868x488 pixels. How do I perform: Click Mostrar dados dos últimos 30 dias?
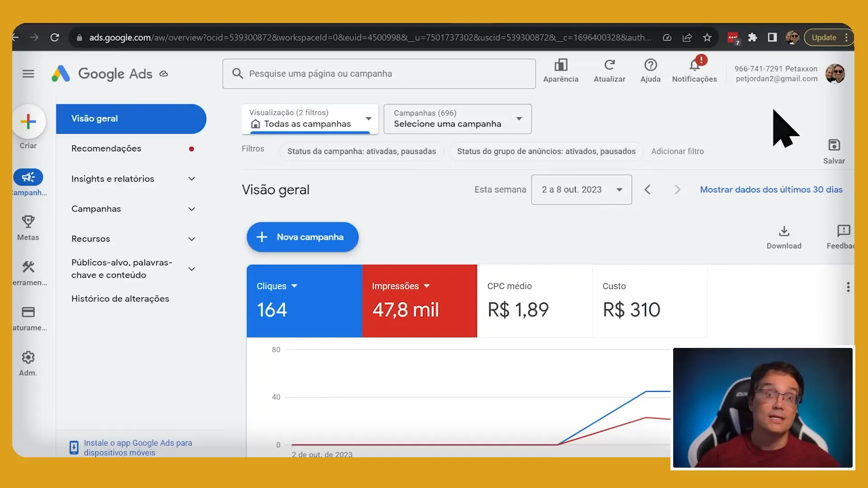click(771, 190)
